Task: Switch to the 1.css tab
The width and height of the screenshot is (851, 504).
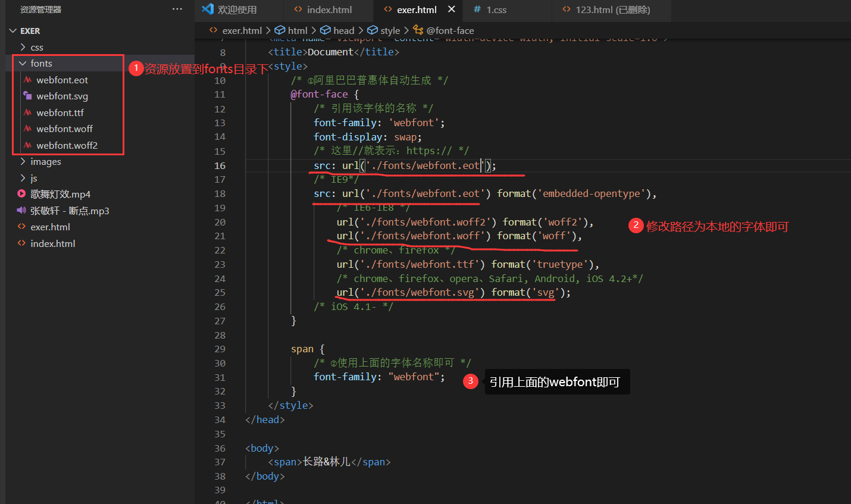Action: pos(508,10)
